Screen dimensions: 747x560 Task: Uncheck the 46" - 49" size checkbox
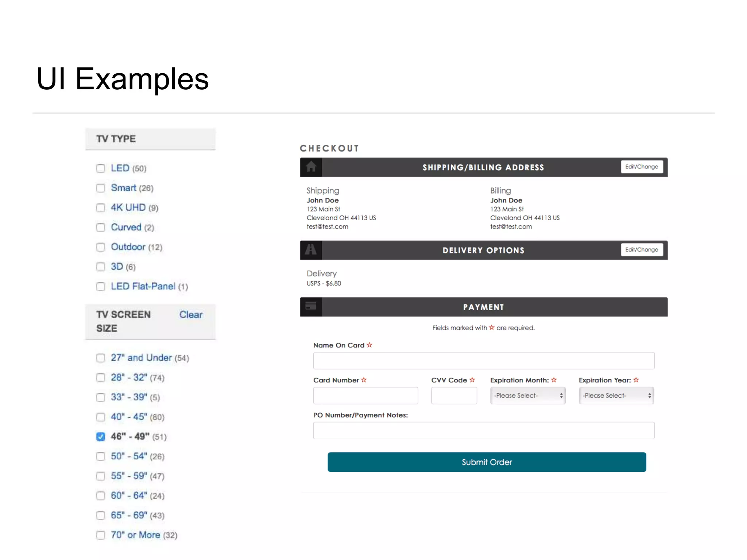point(101,437)
